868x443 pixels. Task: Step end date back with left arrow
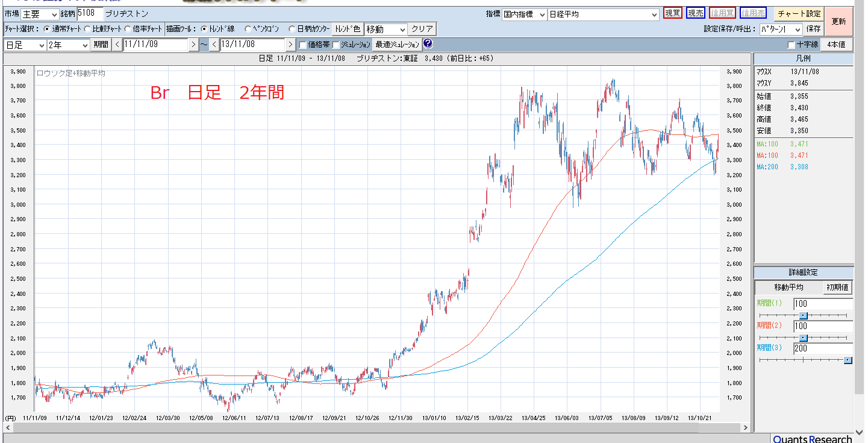tap(214, 45)
